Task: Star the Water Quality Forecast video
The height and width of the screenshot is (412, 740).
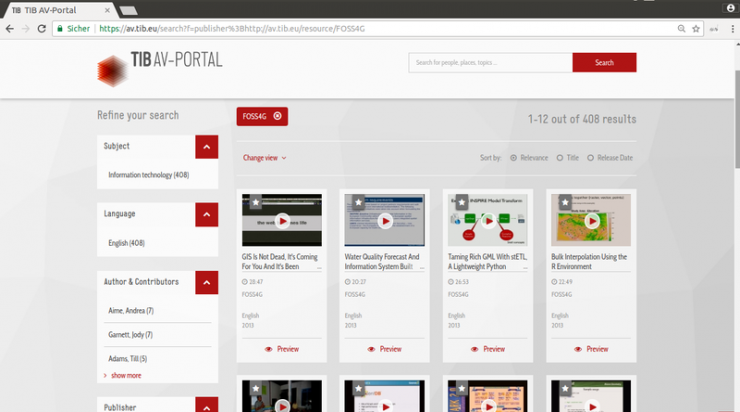Action: (359, 202)
